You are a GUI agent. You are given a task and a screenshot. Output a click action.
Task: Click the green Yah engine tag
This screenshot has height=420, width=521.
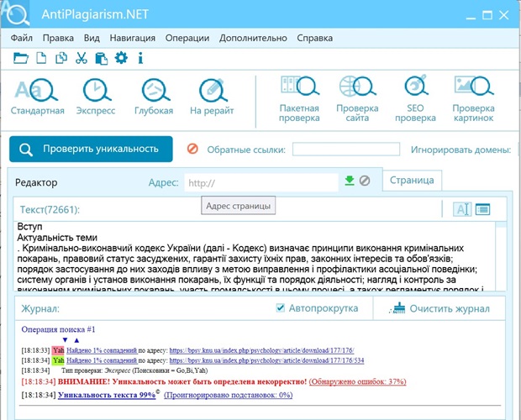point(58,360)
